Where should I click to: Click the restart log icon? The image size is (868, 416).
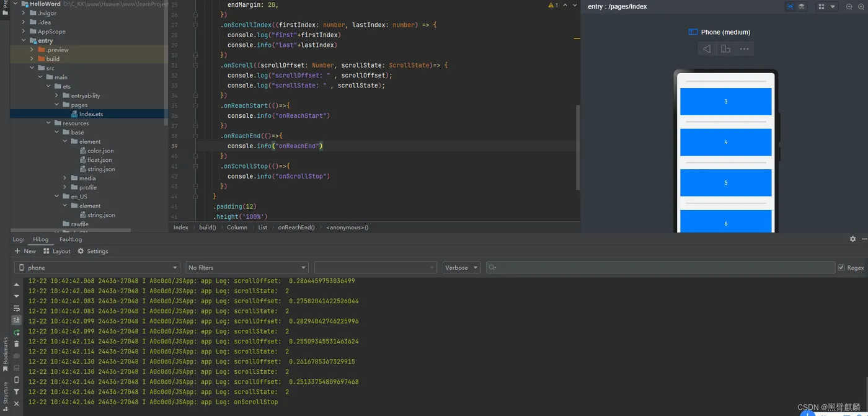(x=17, y=332)
